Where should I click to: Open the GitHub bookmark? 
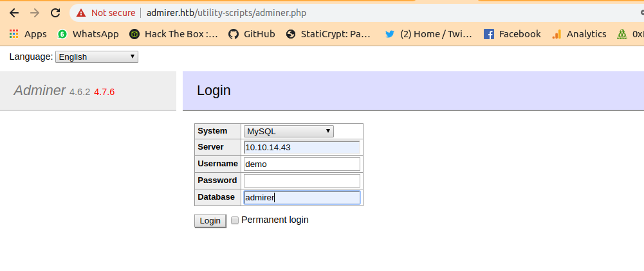pyautogui.click(x=252, y=34)
